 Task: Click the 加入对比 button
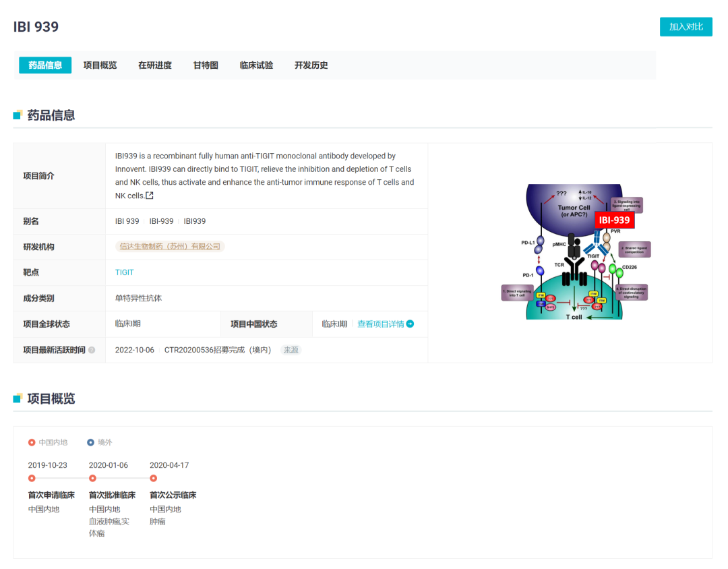686,27
